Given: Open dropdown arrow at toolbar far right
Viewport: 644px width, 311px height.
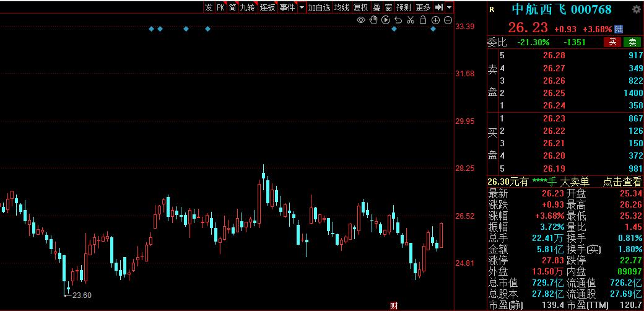Looking at the screenshot, I should [449, 7].
